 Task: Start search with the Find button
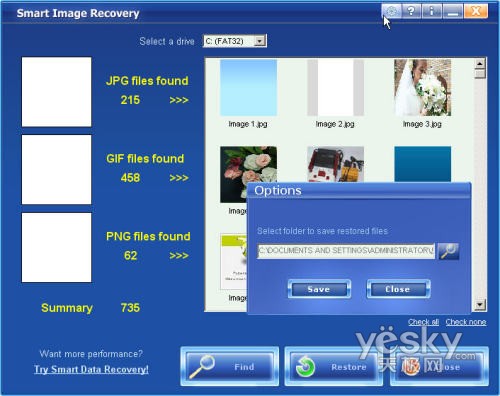click(x=230, y=367)
